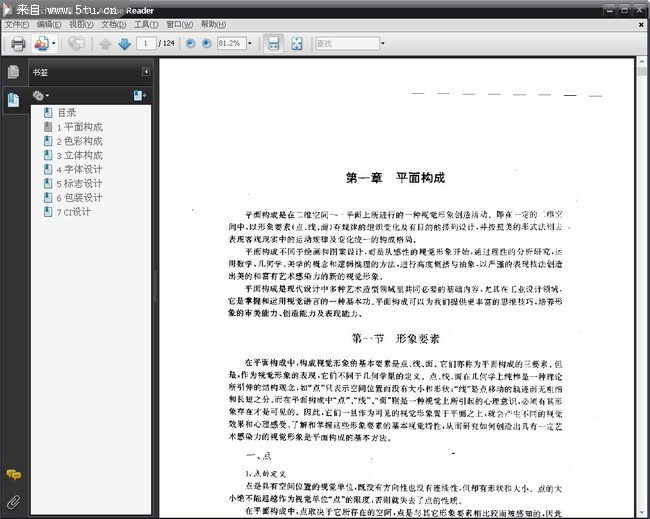
Task: Go to next page with down arrow
Action: coord(124,44)
